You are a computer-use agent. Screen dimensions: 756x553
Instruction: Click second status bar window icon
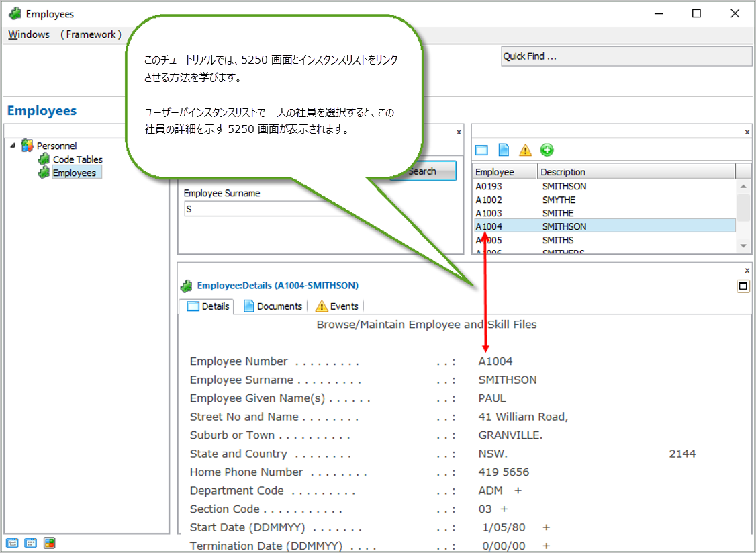pos(30,543)
